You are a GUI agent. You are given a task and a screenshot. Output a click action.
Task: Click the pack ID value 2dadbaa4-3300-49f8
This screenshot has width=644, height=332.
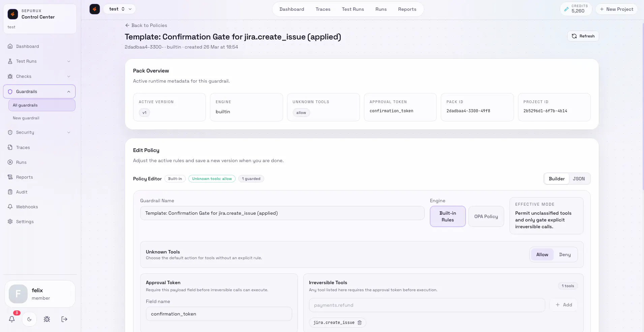coord(468,111)
